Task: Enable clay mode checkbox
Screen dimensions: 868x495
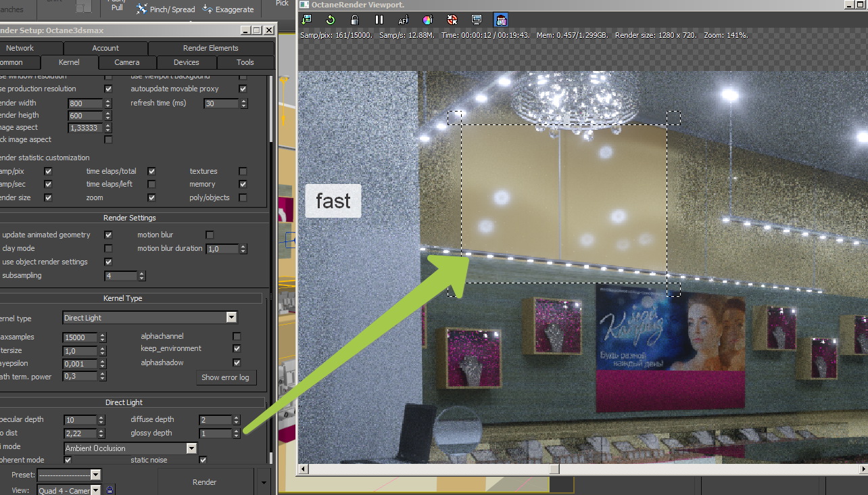Action: tap(108, 248)
